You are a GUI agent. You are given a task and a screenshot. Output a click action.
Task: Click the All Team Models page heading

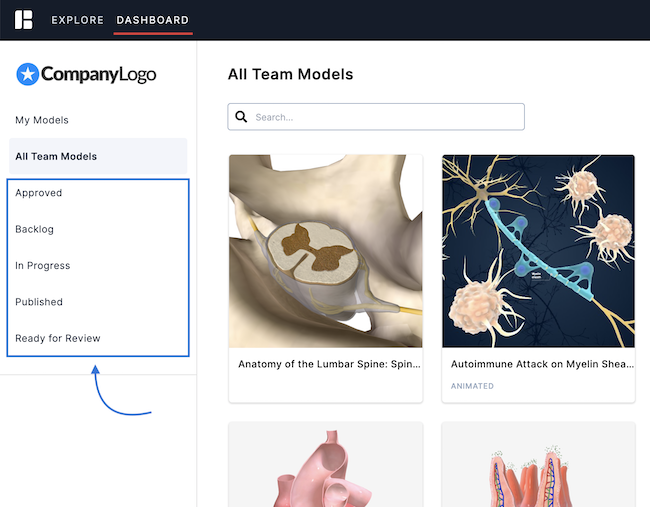(x=291, y=74)
